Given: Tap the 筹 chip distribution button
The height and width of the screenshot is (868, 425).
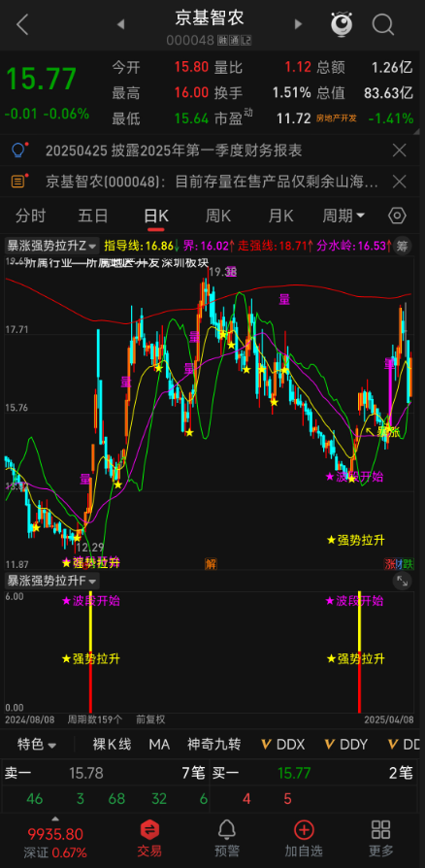Looking at the screenshot, I should click(x=404, y=247).
